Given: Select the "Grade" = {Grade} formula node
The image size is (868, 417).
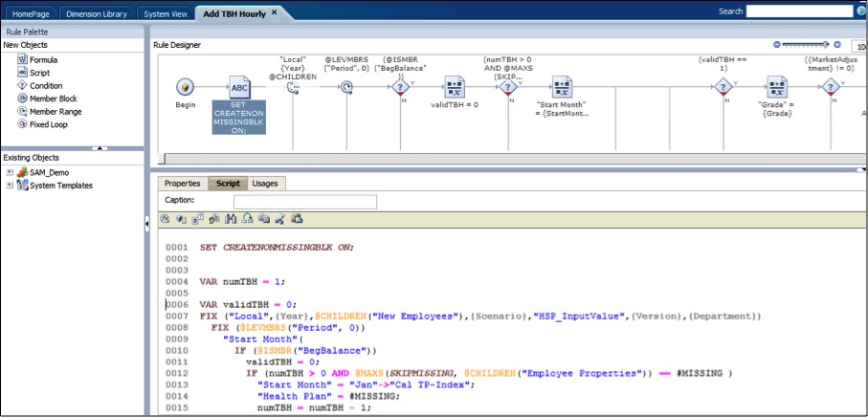Looking at the screenshot, I should pyautogui.click(x=777, y=87).
